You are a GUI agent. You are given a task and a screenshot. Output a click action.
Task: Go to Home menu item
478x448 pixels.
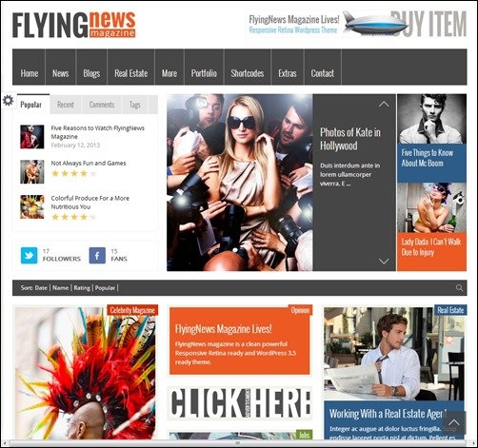click(x=30, y=73)
